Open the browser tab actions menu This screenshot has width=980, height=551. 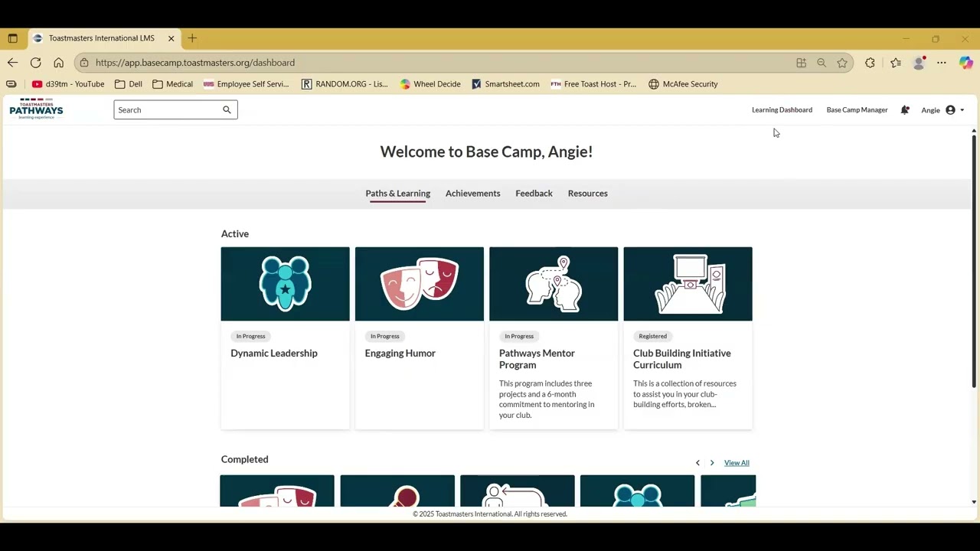(12, 38)
